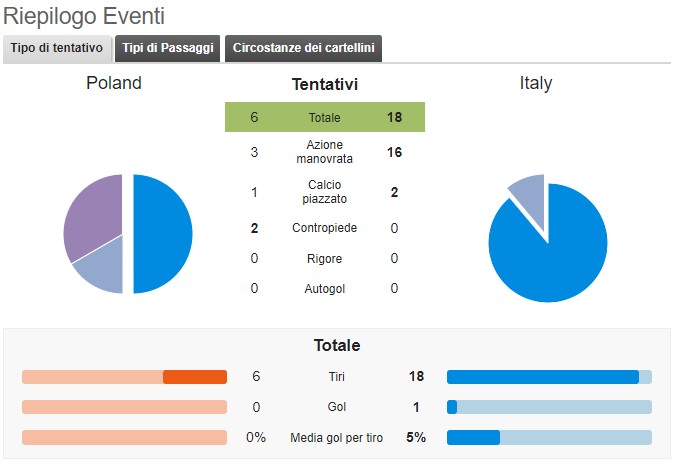The image size is (675, 463).
Task: Click Italy's Media gol per tiro bar
Action: coord(549,437)
